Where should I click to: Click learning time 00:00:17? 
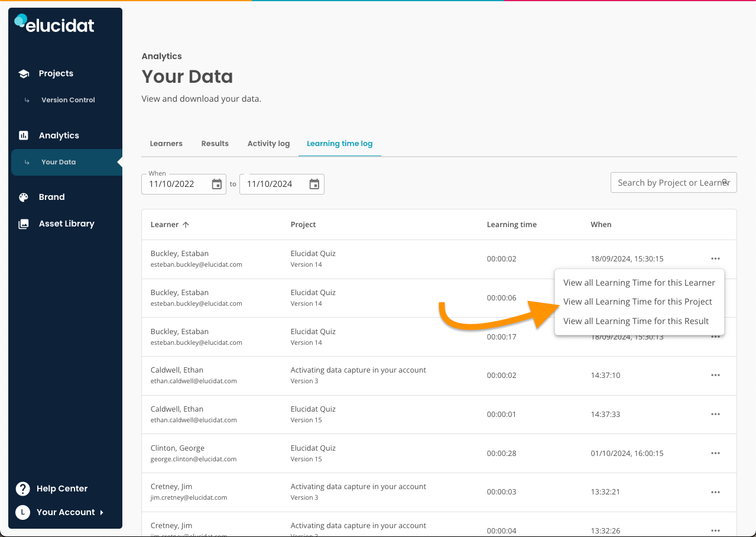[502, 337]
